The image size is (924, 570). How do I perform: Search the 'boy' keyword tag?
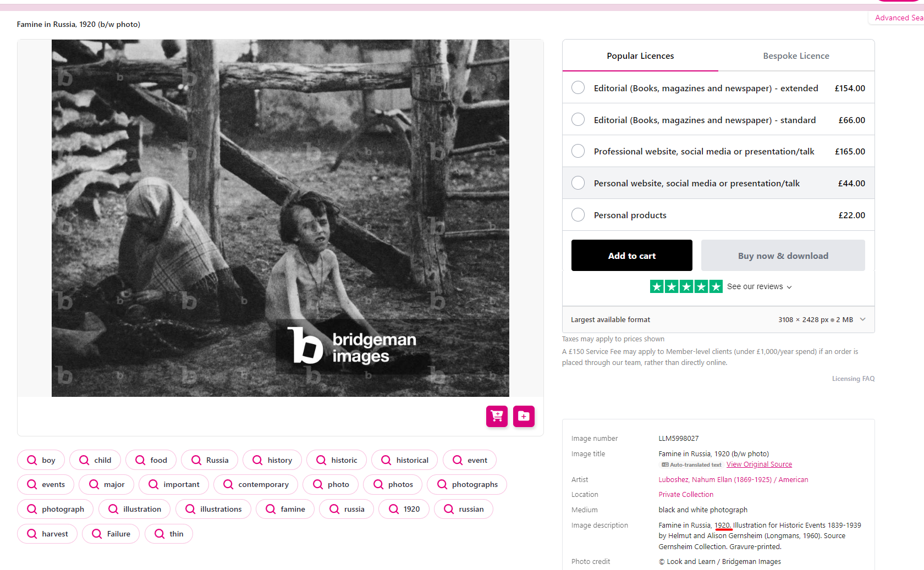[41, 460]
